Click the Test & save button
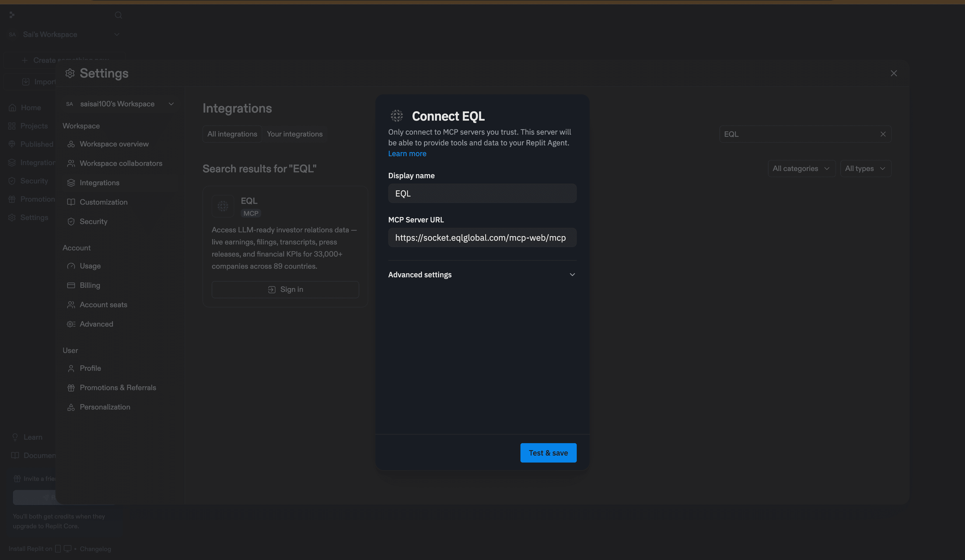 point(548,453)
